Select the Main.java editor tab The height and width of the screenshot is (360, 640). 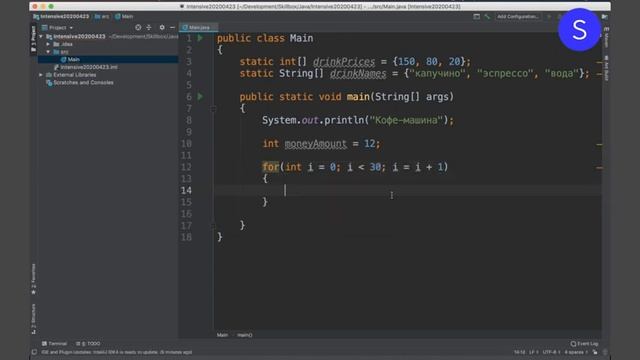point(199,27)
